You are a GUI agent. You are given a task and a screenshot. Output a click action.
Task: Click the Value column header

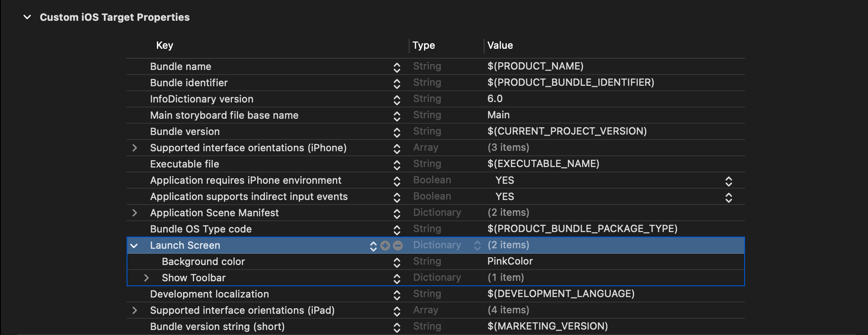point(500,46)
